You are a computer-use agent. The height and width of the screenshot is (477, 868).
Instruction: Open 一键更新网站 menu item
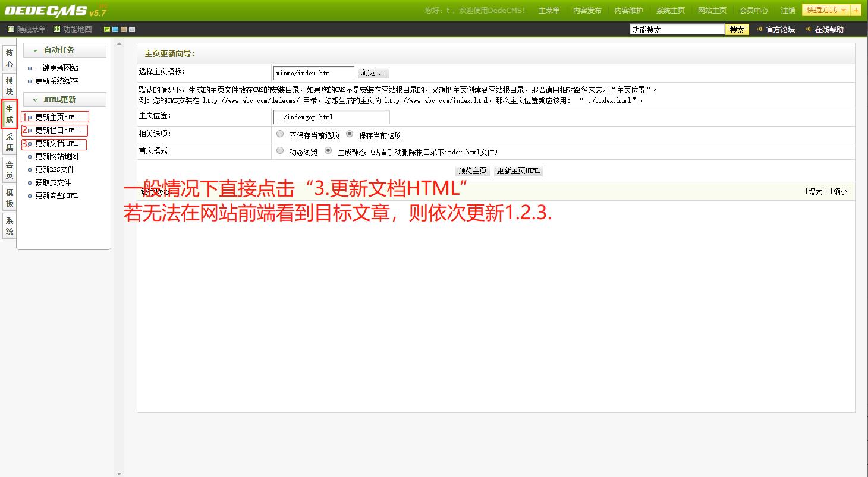point(56,68)
